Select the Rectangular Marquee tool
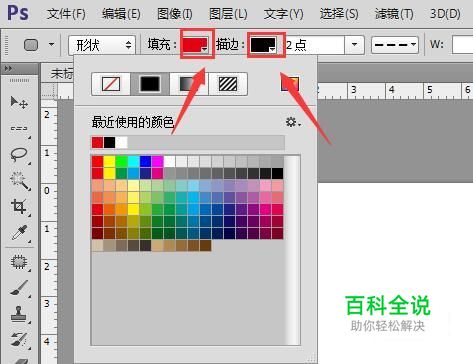The width and height of the screenshot is (473, 364). pyautogui.click(x=19, y=128)
